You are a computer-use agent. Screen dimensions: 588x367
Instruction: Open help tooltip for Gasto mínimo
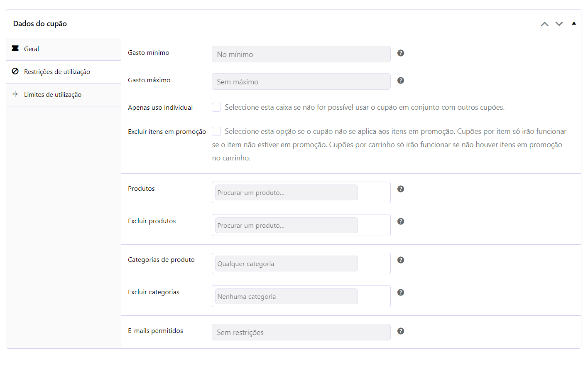coord(401,53)
